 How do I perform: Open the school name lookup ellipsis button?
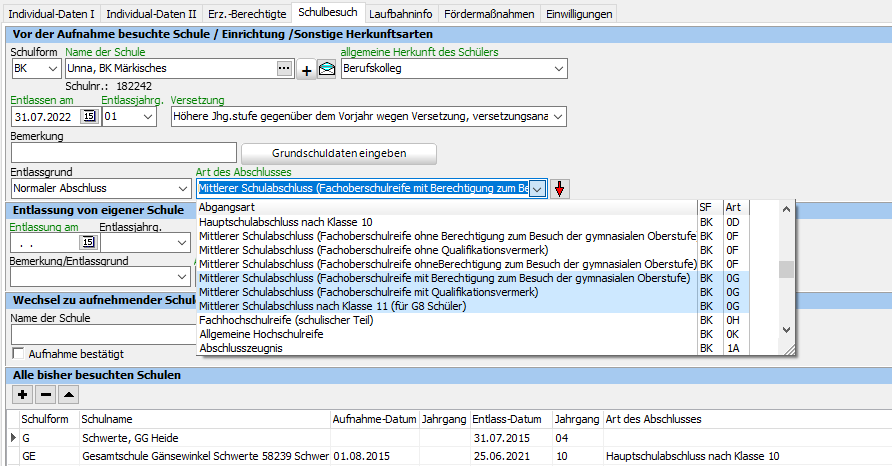coord(285,69)
